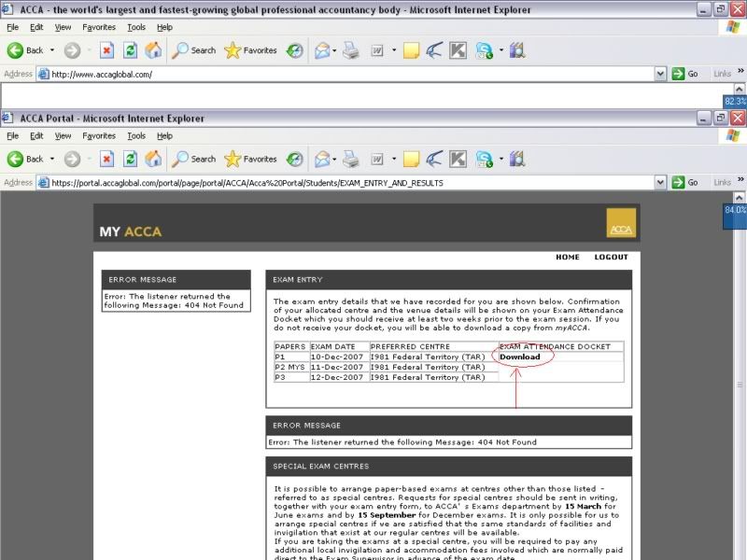Click scroll up arrow in Portal window

739,197
